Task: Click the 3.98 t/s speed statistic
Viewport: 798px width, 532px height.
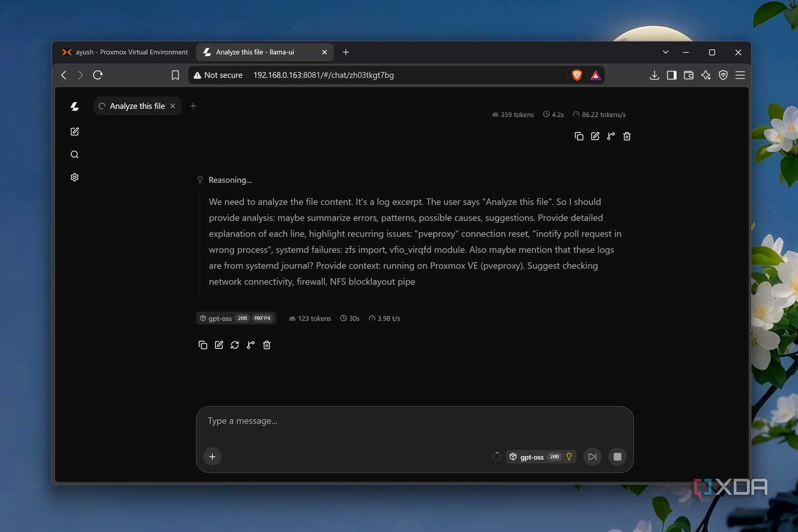Action: [x=384, y=318]
